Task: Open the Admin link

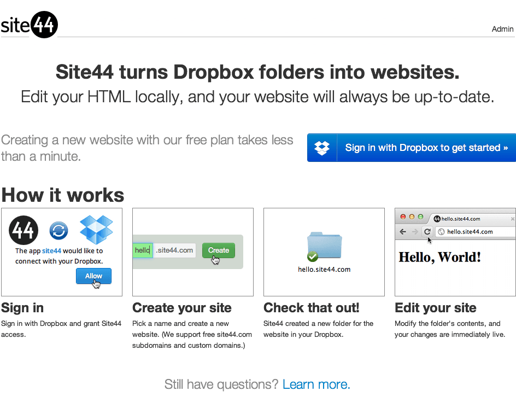Action: pos(502,29)
